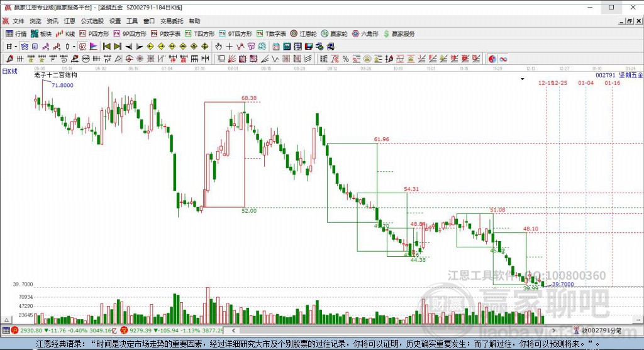The height and width of the screenshot is (350, 644).
Task: Open the 9T四方形 tool
Action: tap(235, 34)
